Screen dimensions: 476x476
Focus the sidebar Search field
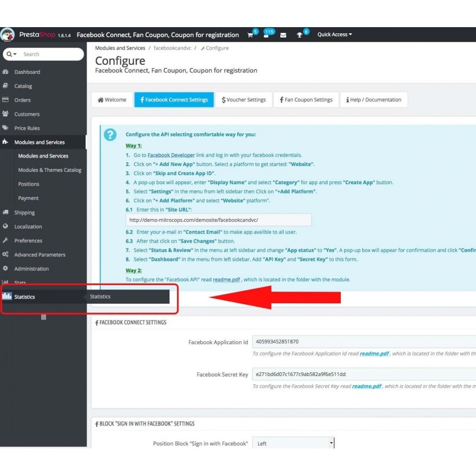click(51, 54)
